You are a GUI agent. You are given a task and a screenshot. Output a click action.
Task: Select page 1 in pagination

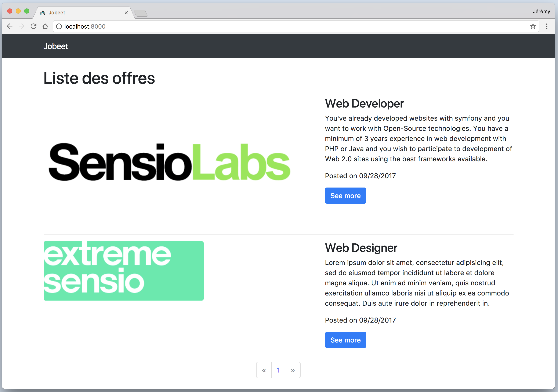tap(278, 370)
